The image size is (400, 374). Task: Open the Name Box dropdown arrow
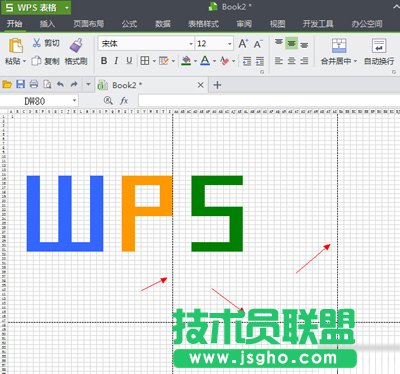74,101
